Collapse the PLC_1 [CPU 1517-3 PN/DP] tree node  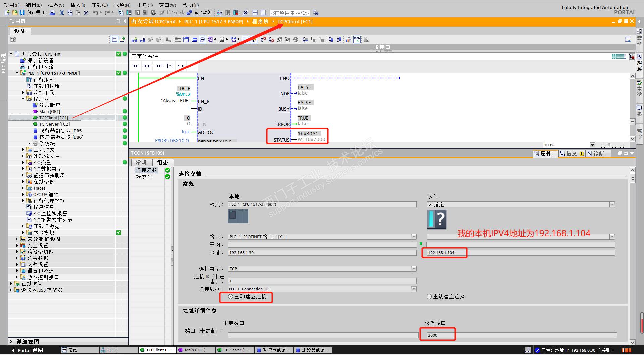tap(17, 73)
